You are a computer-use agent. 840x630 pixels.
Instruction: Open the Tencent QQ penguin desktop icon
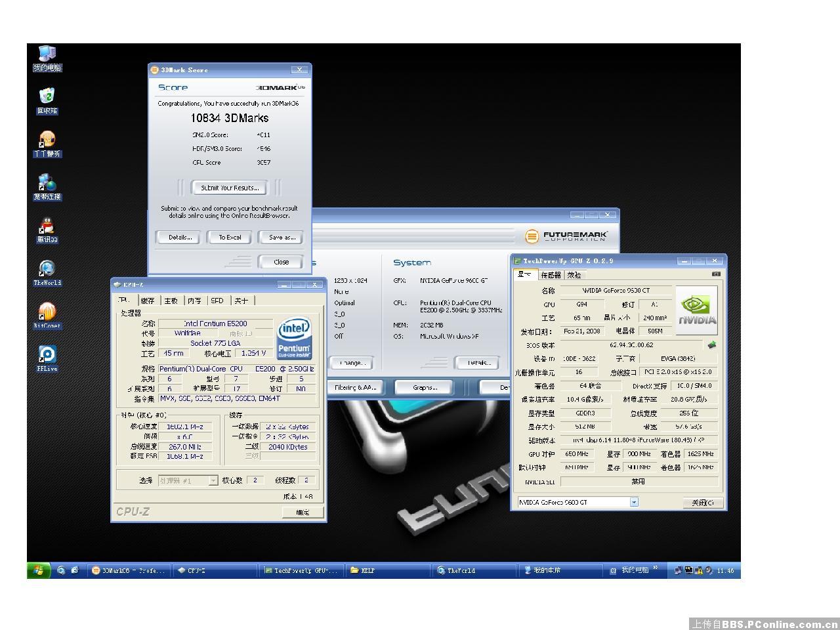47,230
